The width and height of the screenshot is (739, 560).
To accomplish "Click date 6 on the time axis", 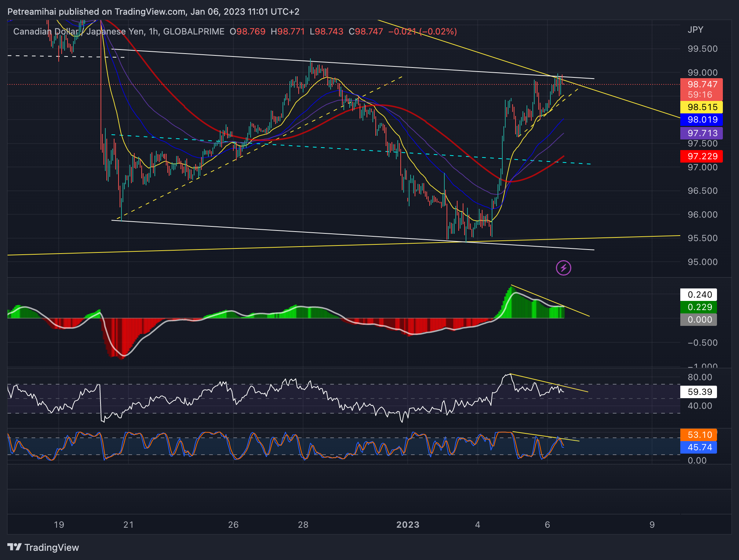I will click(x=547, y=525).
